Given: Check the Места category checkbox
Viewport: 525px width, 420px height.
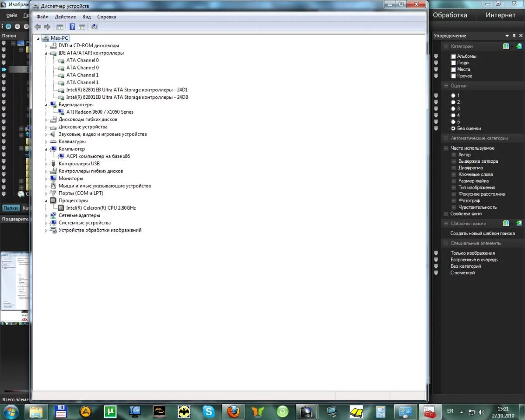Looking at the screenshot, I should click(453, 70).
